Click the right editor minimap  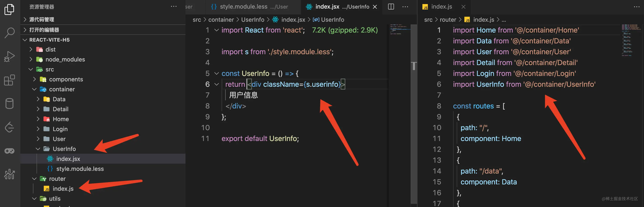click(x=631, y=40)
